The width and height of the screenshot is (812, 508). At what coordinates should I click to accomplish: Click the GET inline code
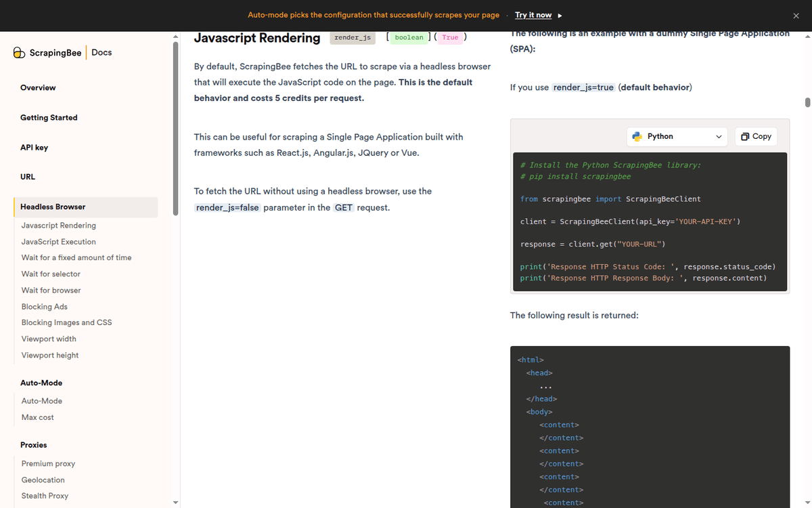[344, 207]
